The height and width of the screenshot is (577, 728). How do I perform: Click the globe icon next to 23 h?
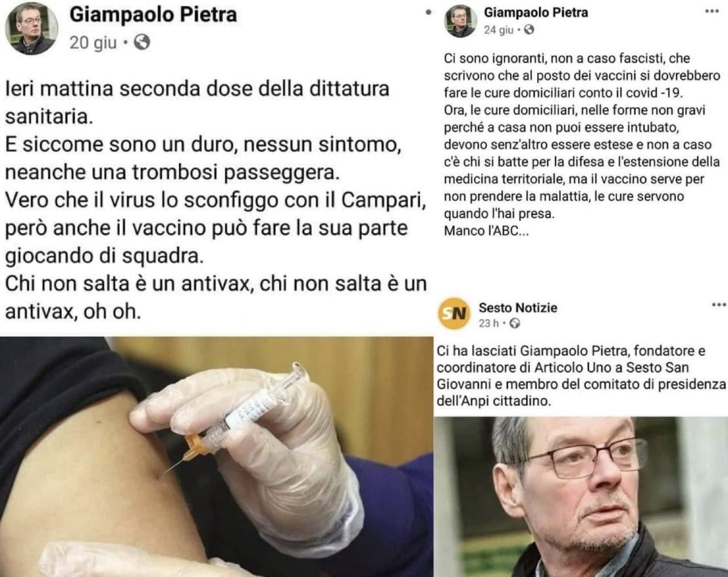(x=515, y=323)
